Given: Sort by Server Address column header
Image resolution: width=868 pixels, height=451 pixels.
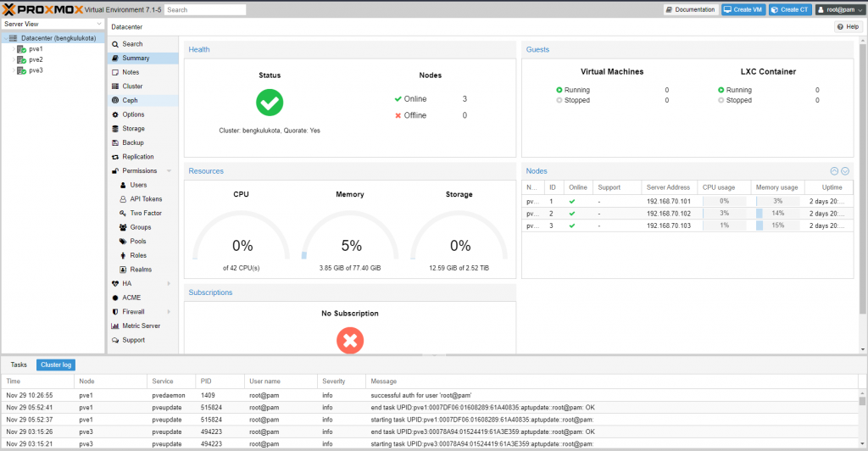Looking at the screenshot, I should 669,187.
